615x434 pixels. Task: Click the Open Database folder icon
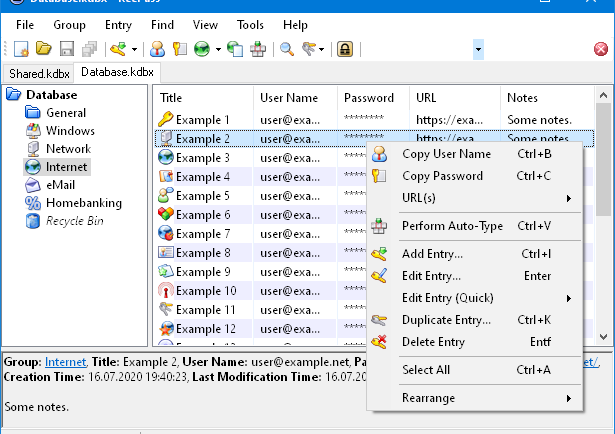click(43, 48)
